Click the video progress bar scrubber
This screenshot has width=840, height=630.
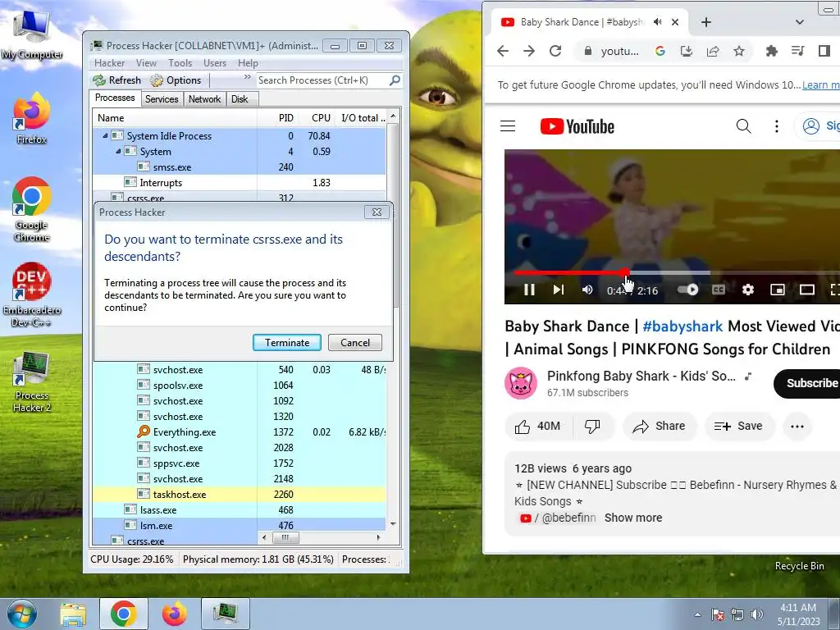point(625,272)
